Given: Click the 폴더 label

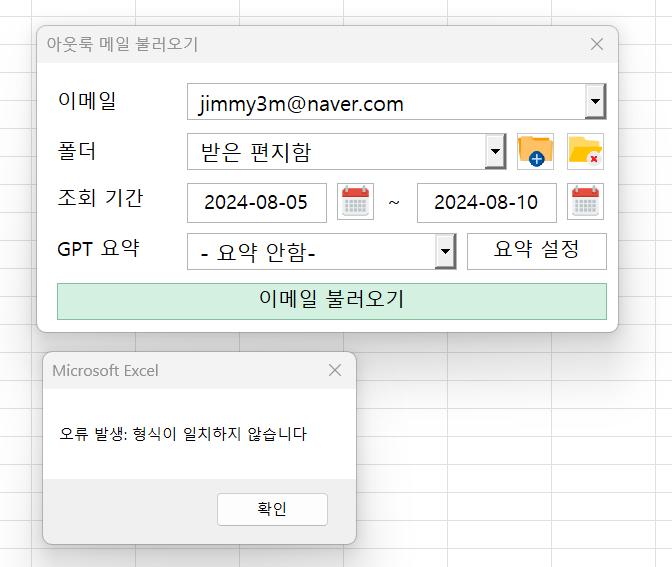Looking at the screenshot, I should (77, 151).
